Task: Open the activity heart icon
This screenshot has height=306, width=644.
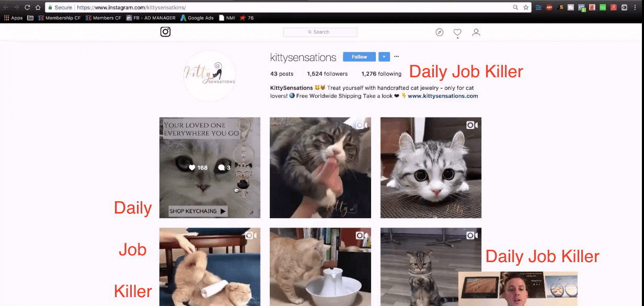Action: point(457,32)
